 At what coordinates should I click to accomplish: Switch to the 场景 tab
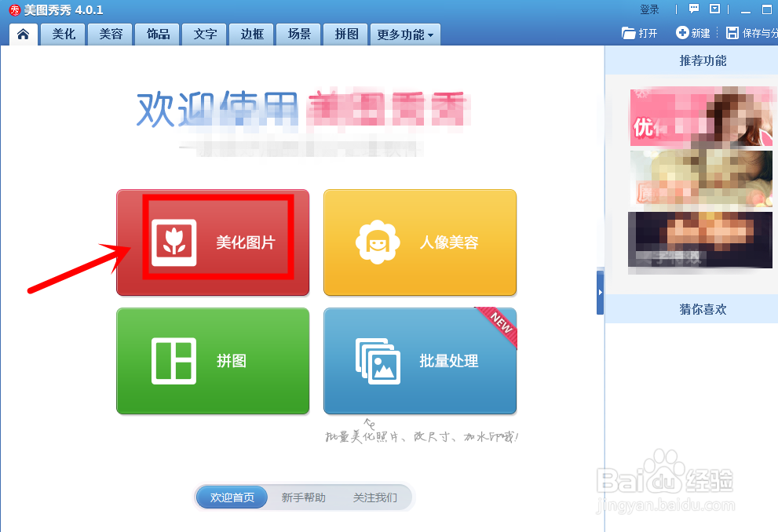point(298,35)
